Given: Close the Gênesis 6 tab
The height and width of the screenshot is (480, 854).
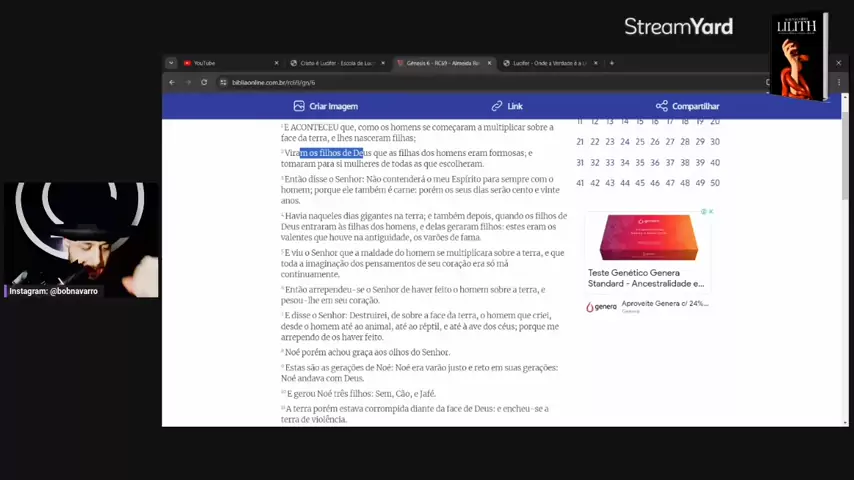Looking at the screenshot, I should [x=489, y=63].
